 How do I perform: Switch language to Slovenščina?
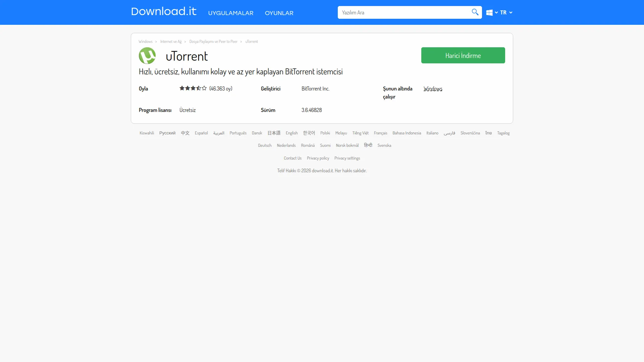coord(470,133)
